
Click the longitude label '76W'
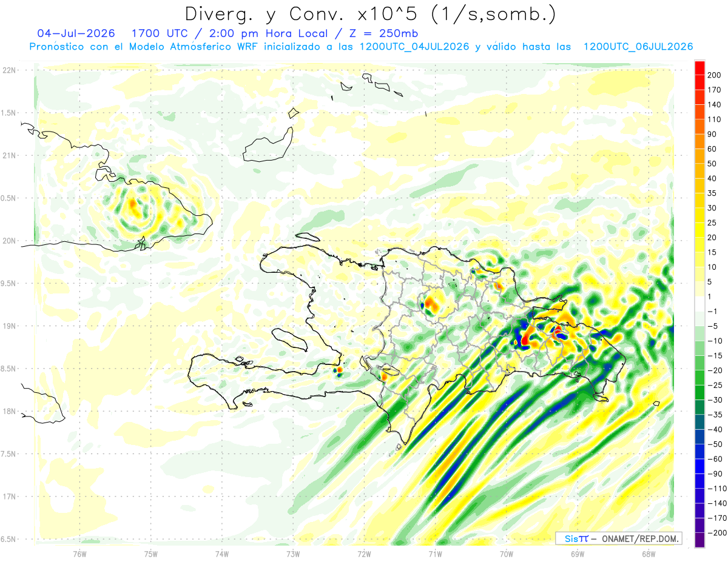pyautogui.click(x=79, y=554)
